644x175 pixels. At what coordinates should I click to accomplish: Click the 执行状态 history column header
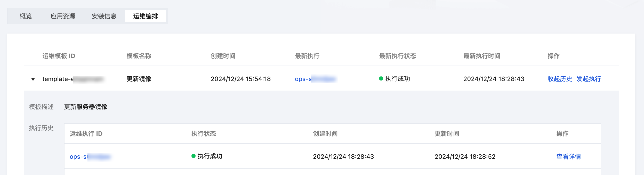click(204, 133)
